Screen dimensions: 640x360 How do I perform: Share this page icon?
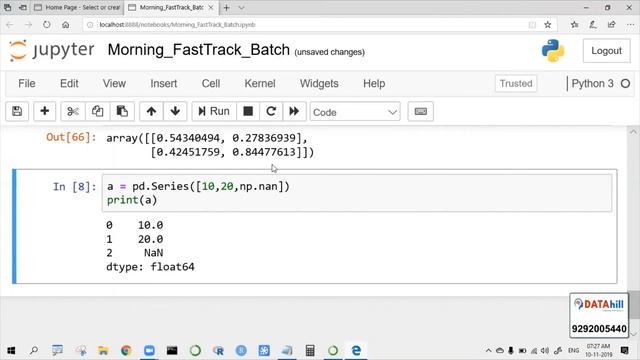coord(611,25)
